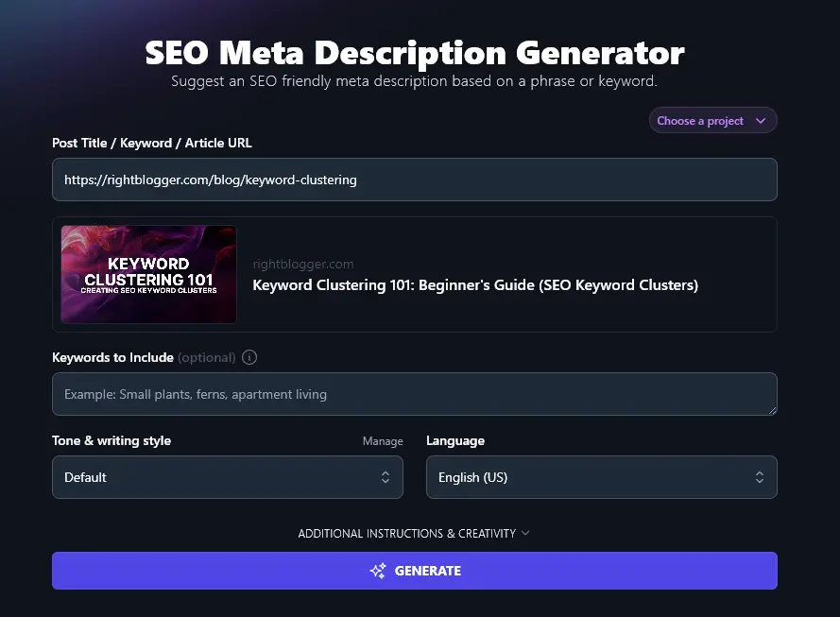Expand Additional Instructions & Creativity section
This screenshot has height=617, width=840.
[x=407, y=533]
